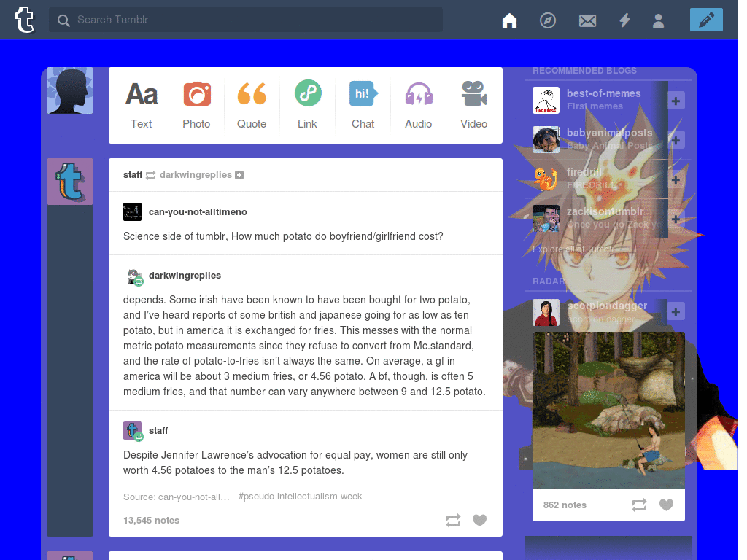The image size is (747, 560).
Task: Create a new Photo post
Action: tap(196, 105)
